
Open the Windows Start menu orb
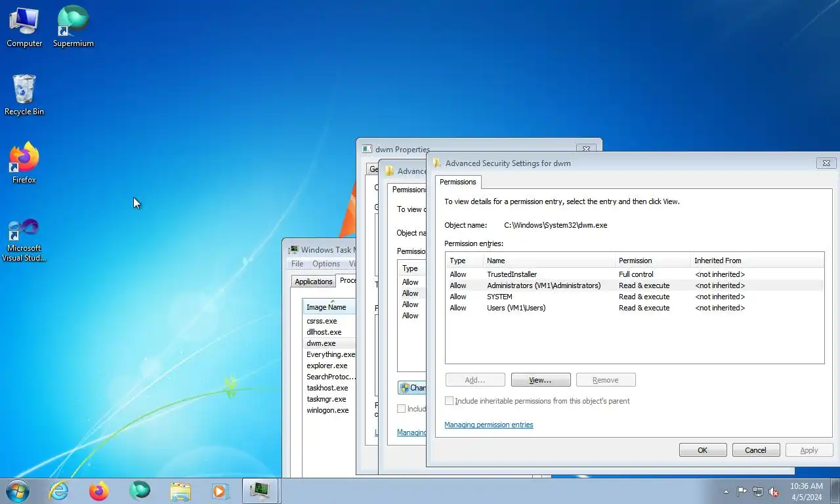[17, 491]
